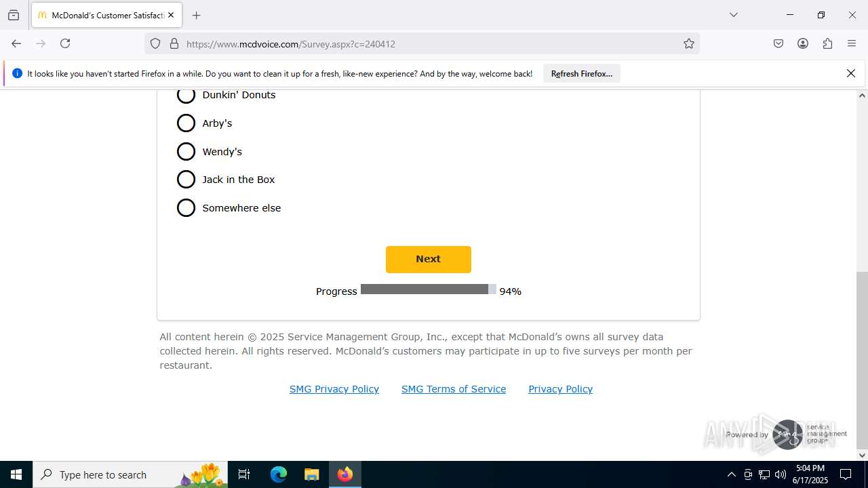Viewport: 868px width, 488px height.
Task: Open Task View on the taskbar
Action: coord(244,474)
